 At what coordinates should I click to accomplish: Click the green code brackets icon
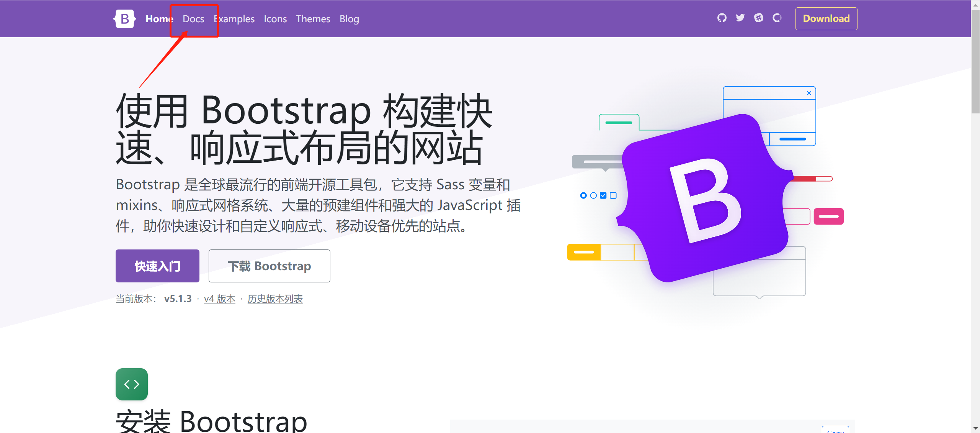click(x=131, y=384)
